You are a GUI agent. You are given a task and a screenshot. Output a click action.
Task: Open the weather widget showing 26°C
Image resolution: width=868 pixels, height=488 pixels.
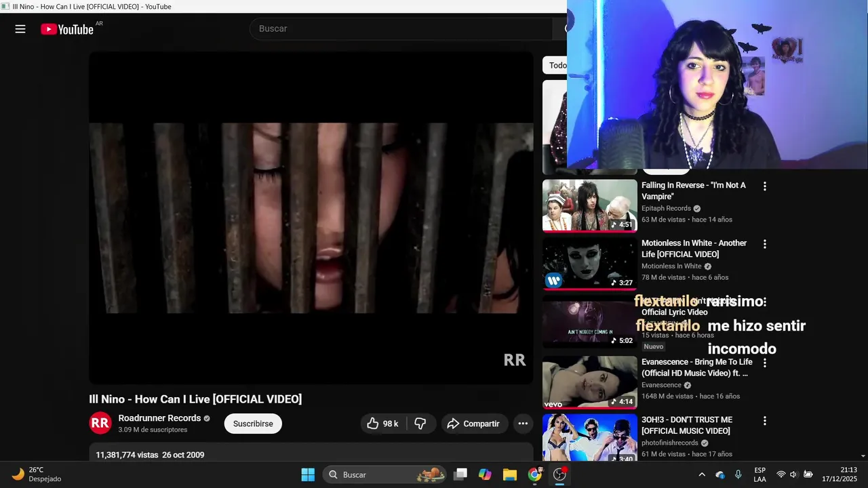(37, 474)
